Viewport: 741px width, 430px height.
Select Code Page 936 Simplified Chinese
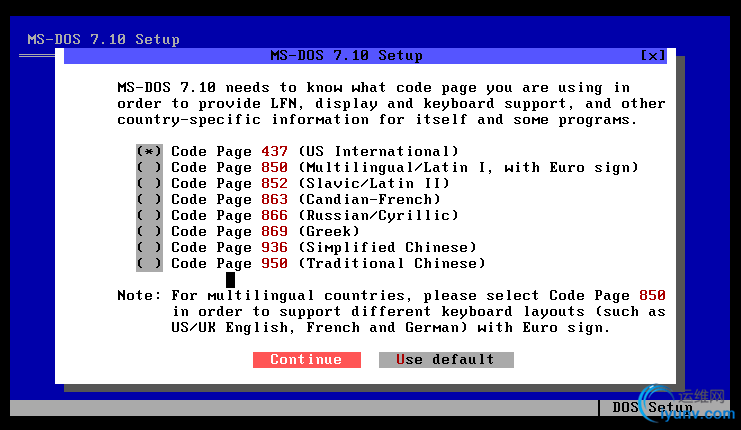point(149,248)
